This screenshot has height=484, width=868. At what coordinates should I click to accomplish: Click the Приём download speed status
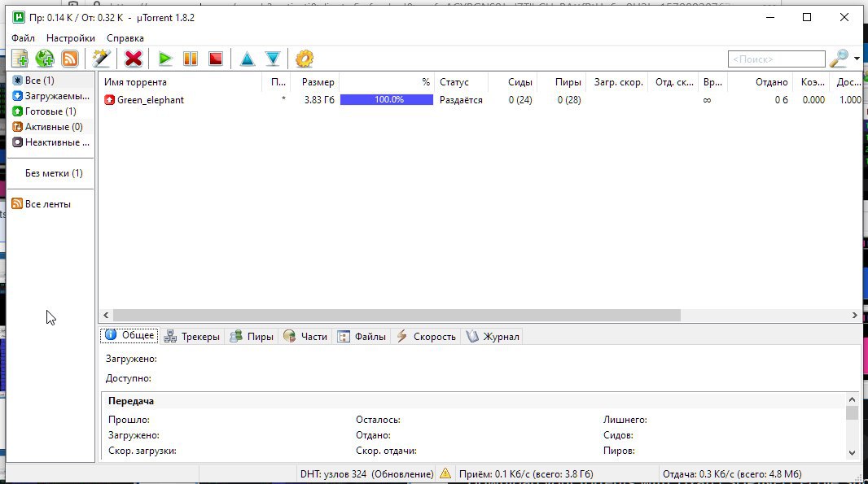(x=526, y=474)
